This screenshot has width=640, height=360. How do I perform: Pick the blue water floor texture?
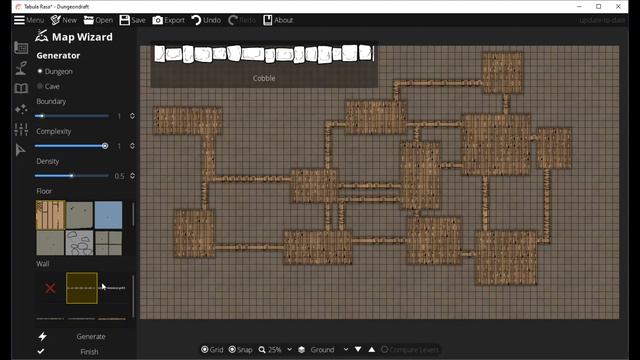[108, 215]
